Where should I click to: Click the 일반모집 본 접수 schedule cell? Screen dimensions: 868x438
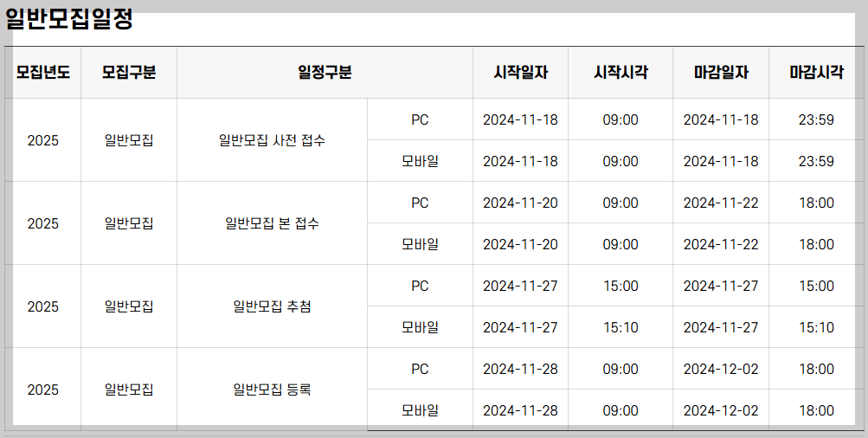(x=272, y=223)
